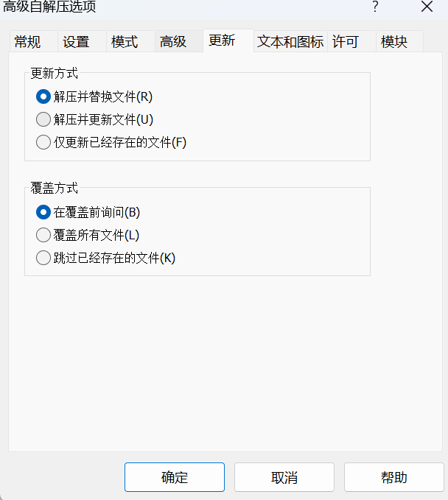The height and width of the screenshot is (500, 448).
Task: Click the 取消 button
Action: [x=284, y=477]
